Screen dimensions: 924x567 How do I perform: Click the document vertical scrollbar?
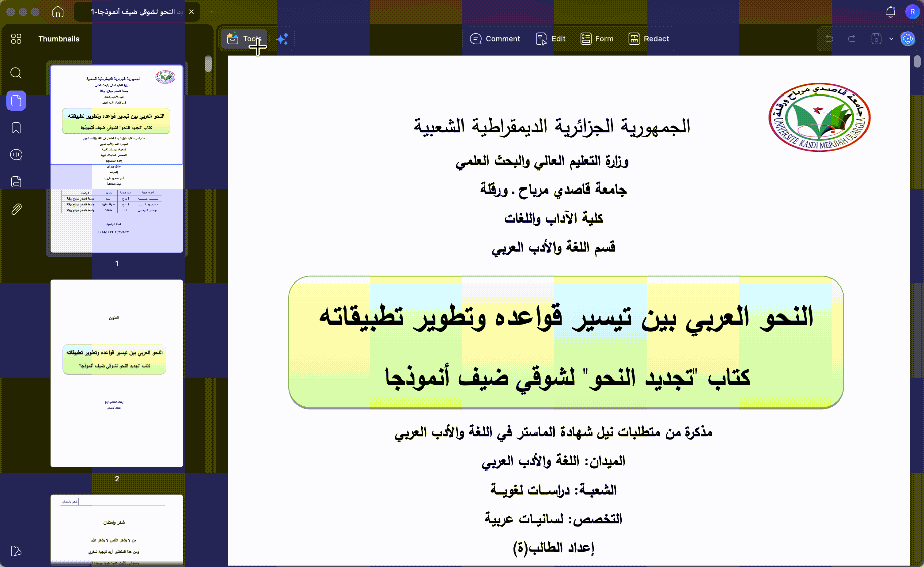click(x=917, y=62)
